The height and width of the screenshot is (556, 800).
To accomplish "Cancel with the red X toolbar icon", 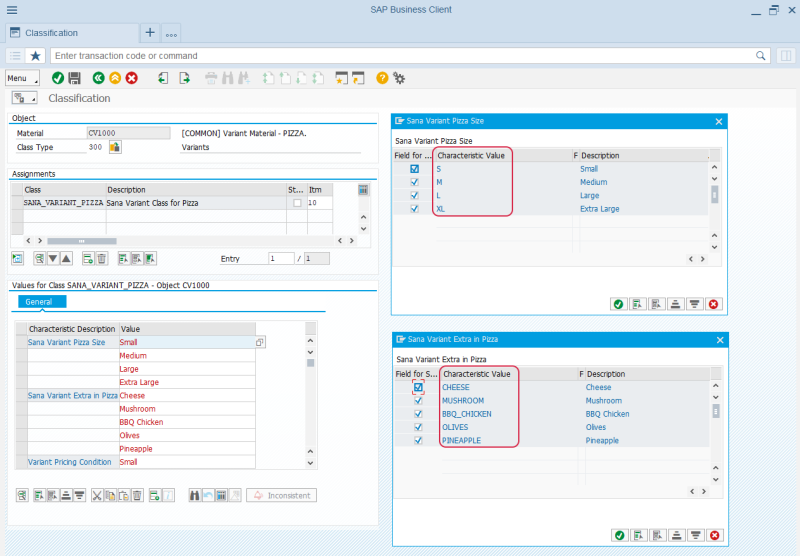I will click(x=132, y=78).
